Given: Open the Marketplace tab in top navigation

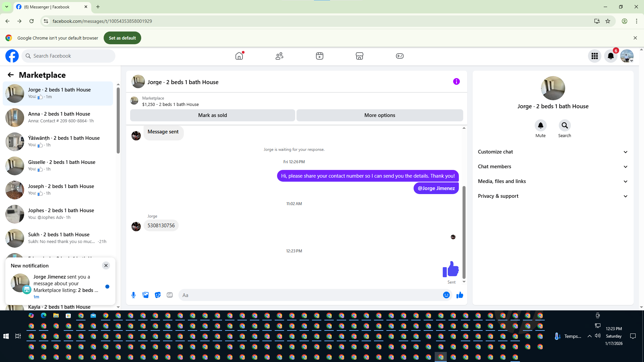Looking at the screenshot, I should (359, 56).
